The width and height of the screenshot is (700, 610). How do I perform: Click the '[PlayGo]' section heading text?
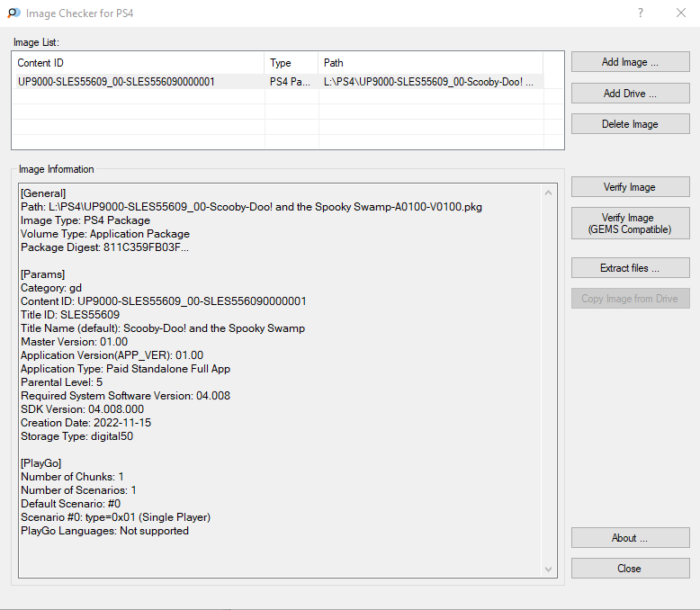41,463
